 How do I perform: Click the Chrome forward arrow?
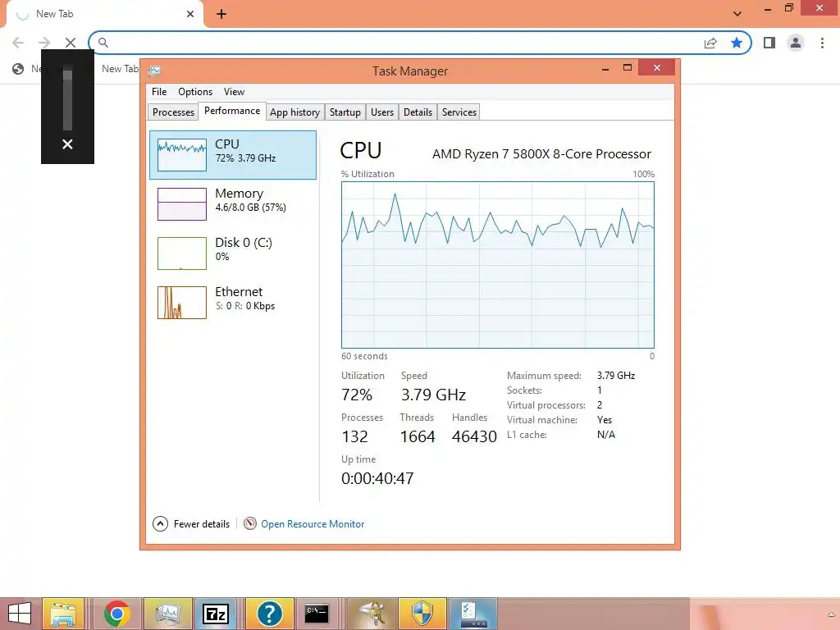44,43
